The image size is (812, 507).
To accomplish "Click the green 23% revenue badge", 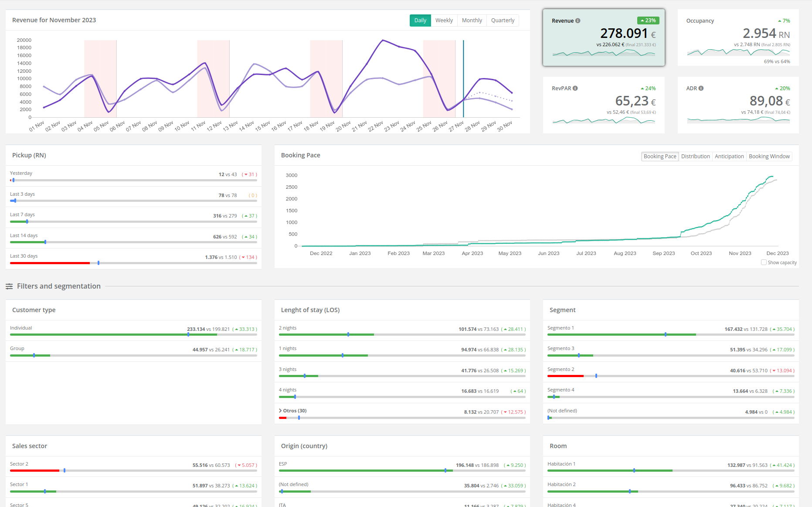I will click(x=648, y=20).
